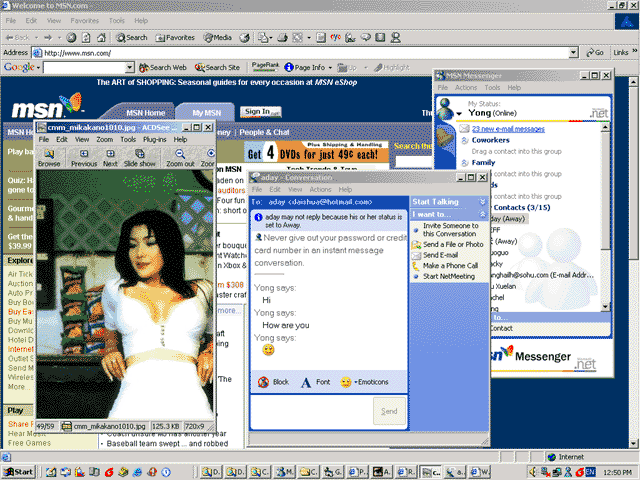The width and height of the screenshot is (640, 480).
Task: Click the Send button in conversation
Action: pyautogui.click(x=389, y=411)
